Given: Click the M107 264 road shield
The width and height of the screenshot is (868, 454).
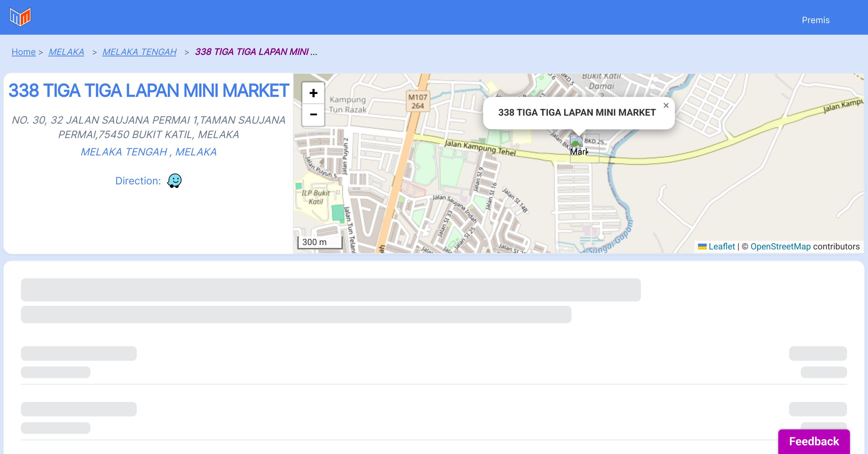Looking at the screenshot, I should (x=417, y=102).
